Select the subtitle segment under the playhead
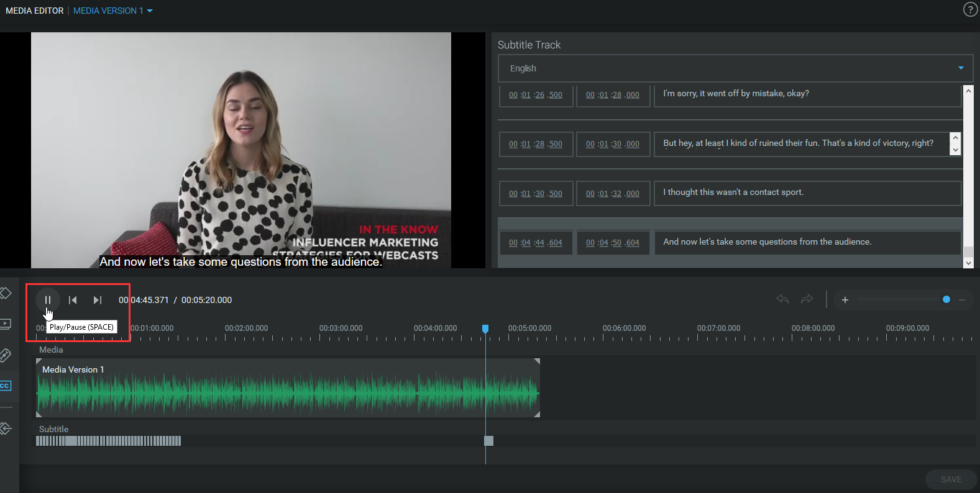This screenshot has width=980, height=493. [x=488, y=441]
